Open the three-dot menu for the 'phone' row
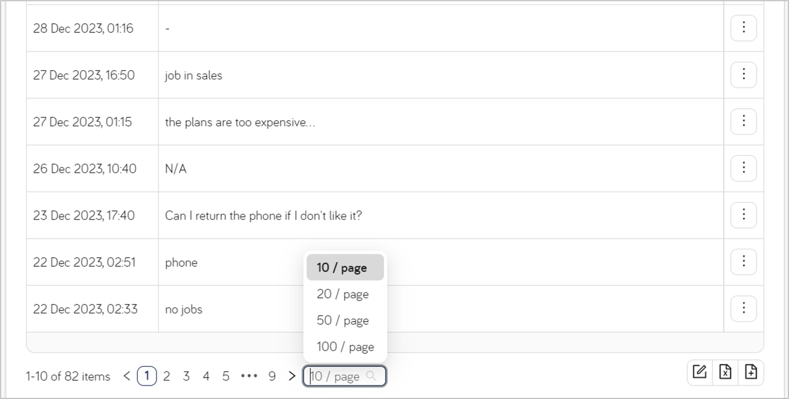Screen dimensions: 789x399 pyautogui.click(x=743, y=262)
